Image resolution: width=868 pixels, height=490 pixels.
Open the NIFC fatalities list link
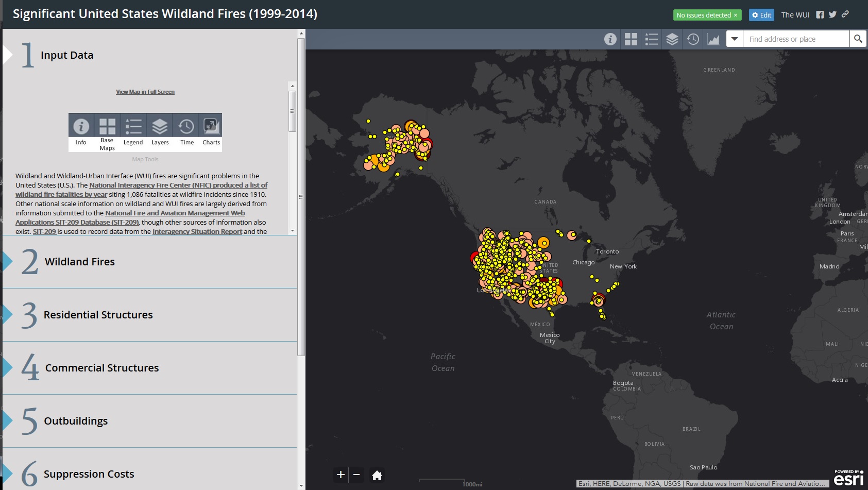pos(142,190)
